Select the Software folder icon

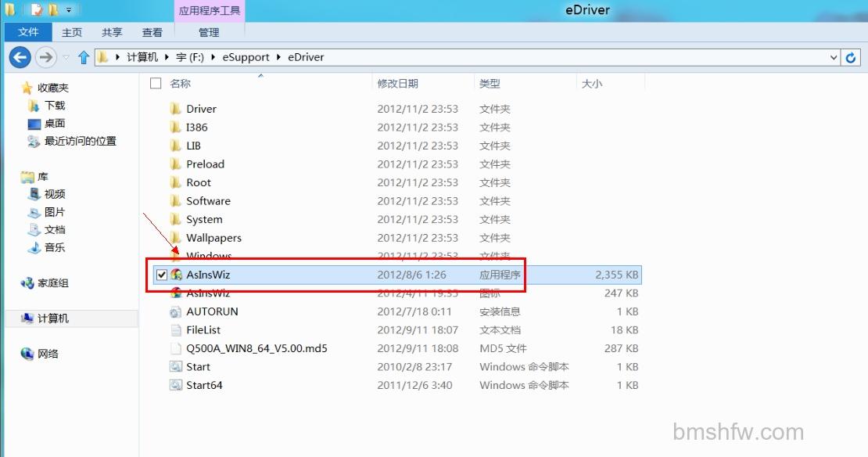click(175, 200)
